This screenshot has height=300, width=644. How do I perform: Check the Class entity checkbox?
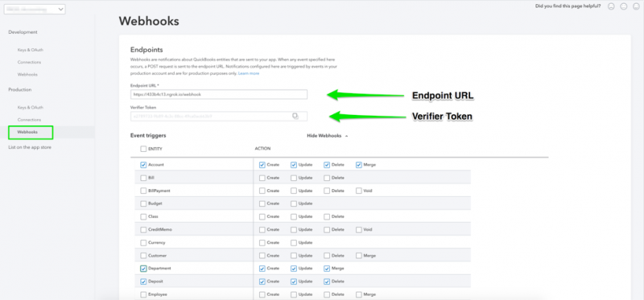point(143,216)
